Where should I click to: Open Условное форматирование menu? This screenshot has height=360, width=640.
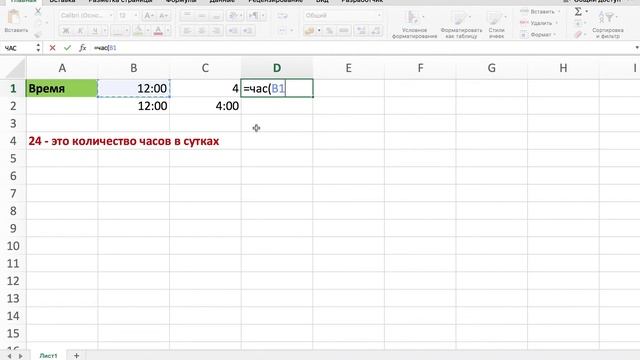pyautogui.click(x=414, y=24)
